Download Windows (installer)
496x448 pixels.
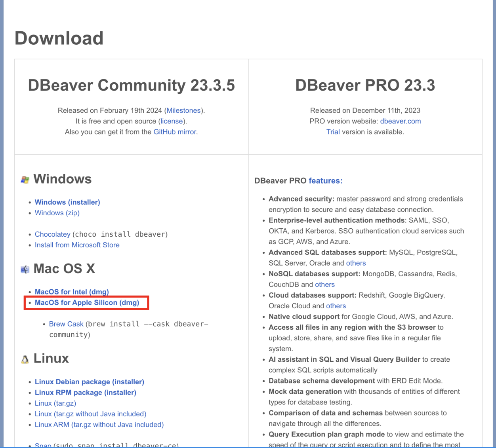67,202
